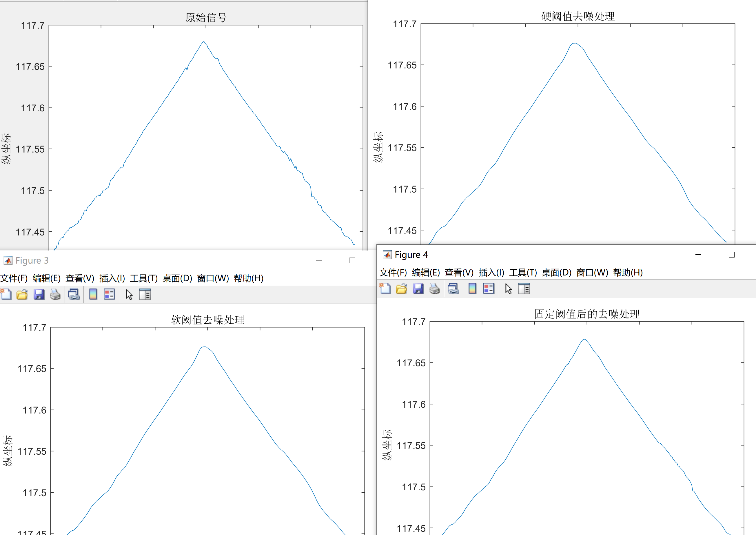Click y-axis label 纵坐标 of 原始信号 plot
The height and width of the screenshot is (535, 756).
coord(6,148)
